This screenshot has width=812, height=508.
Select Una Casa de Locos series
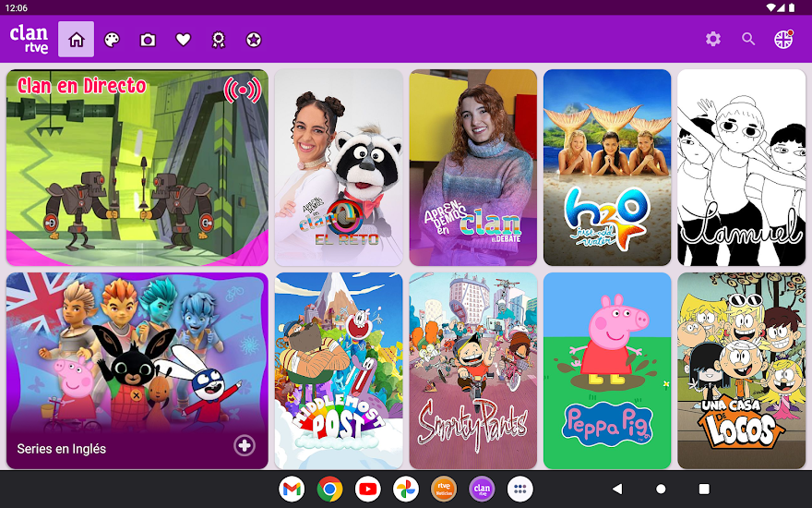pyautogui.click(x=741, y=370)
